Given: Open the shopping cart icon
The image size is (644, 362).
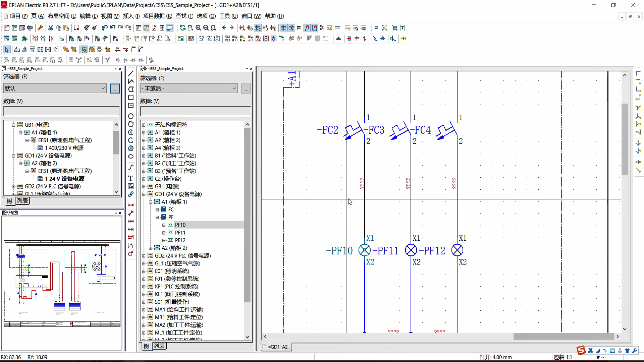Looking at the screenshot, I should (395, 28).
